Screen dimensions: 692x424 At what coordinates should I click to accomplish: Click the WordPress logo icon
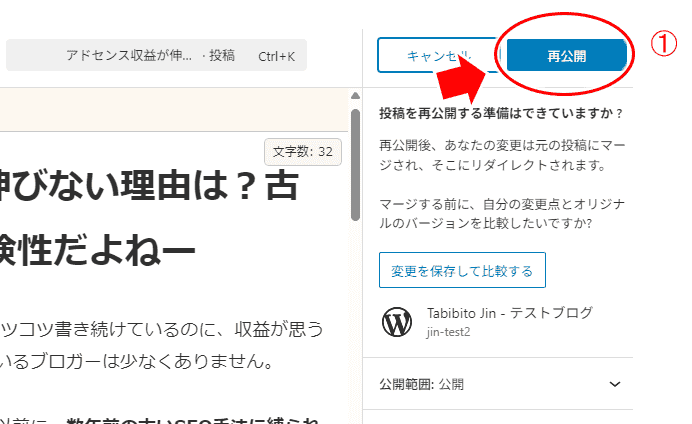397,321
